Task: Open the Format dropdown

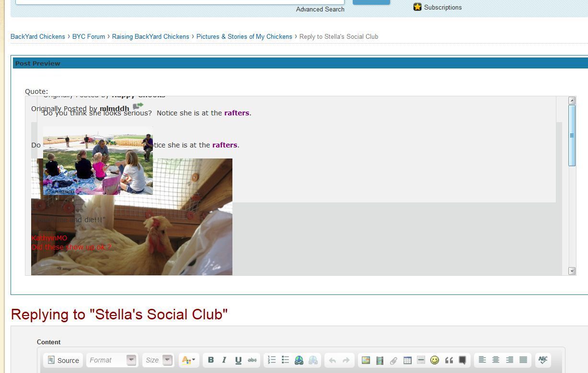Action: tap(112, 360)
